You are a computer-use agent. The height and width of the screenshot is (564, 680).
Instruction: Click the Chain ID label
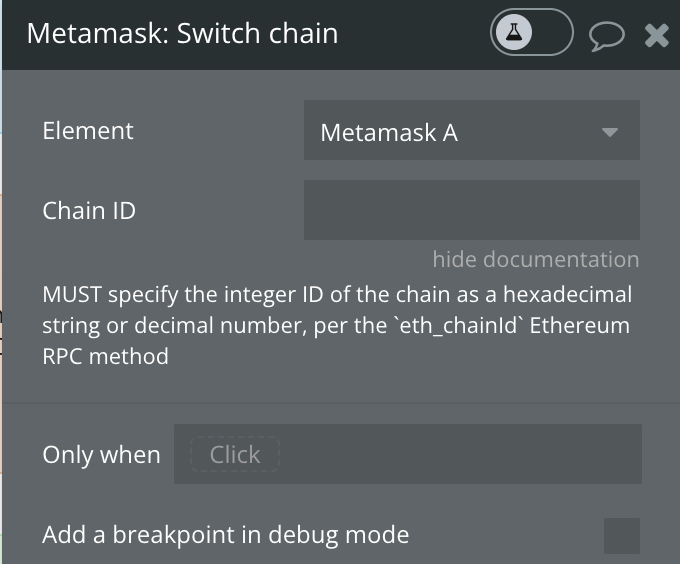[x=89, y=211]
